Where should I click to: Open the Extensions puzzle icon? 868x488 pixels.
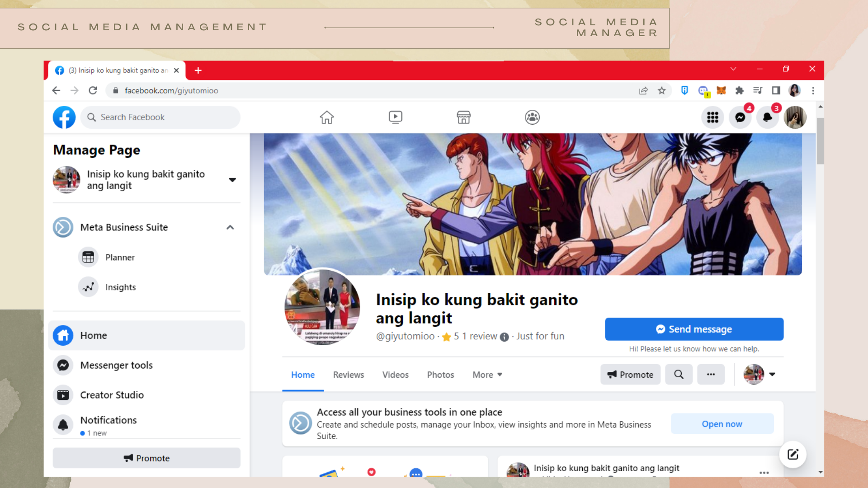[x=740, y=90]
